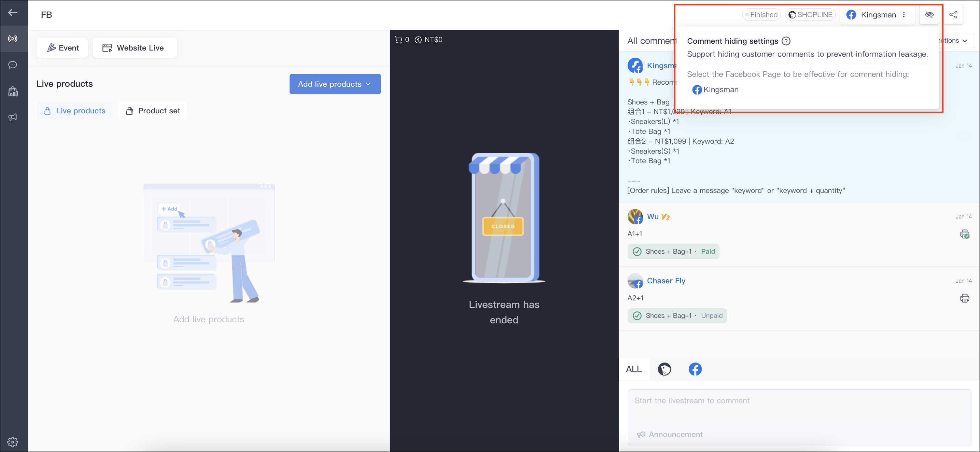Click the help question mark icon

(786, 41)
